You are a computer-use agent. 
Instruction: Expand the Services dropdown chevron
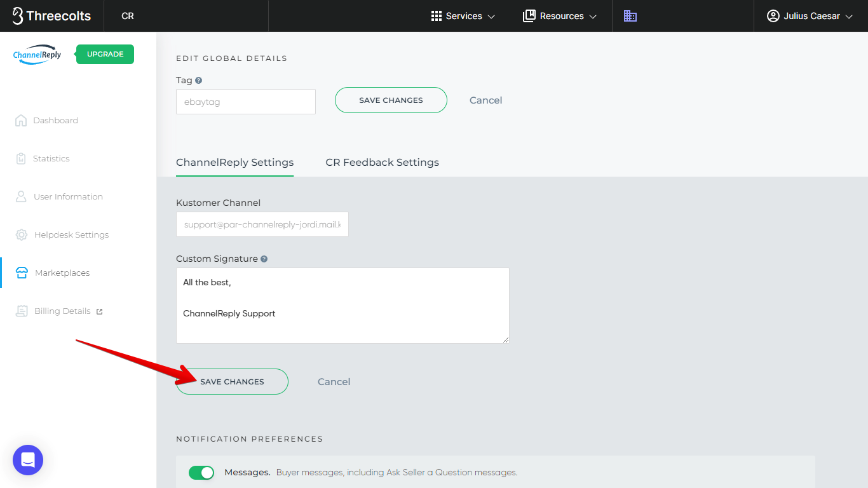491,17
